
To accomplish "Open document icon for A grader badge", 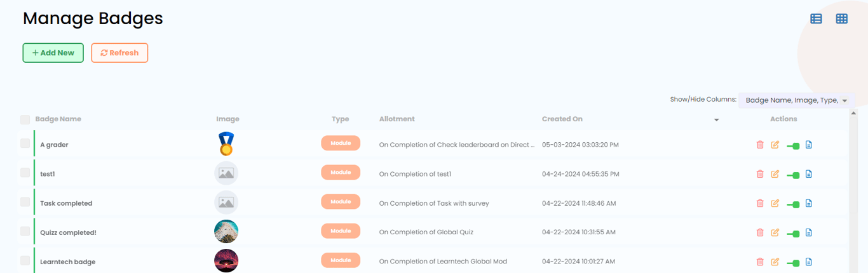I will point(809,145).
